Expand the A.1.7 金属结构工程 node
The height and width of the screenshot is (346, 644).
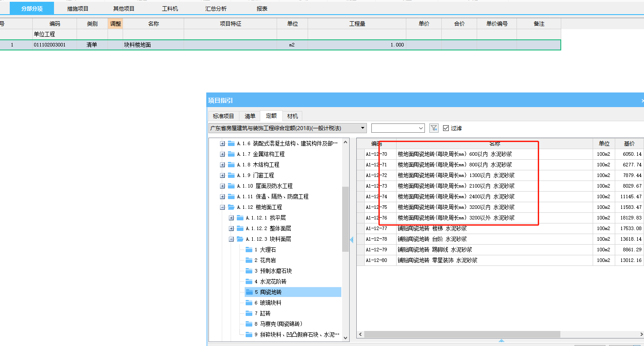[x=223, y=154]
